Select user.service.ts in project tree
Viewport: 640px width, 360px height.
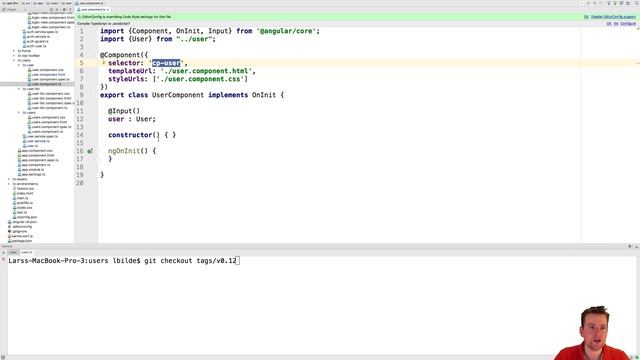point(36,141)
